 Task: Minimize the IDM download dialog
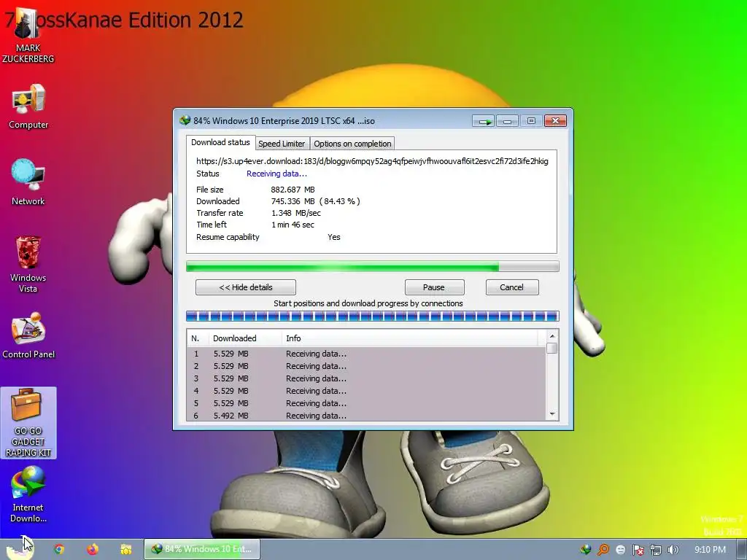pos(507,121)
